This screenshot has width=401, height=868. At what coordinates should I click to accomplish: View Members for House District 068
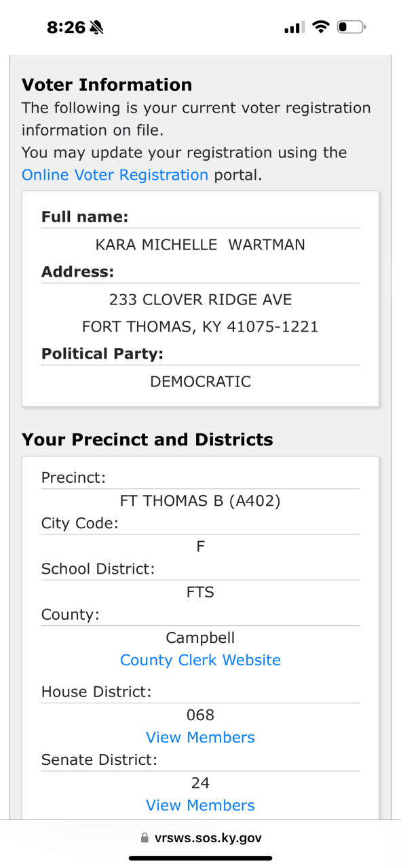(x=200, y=738)
